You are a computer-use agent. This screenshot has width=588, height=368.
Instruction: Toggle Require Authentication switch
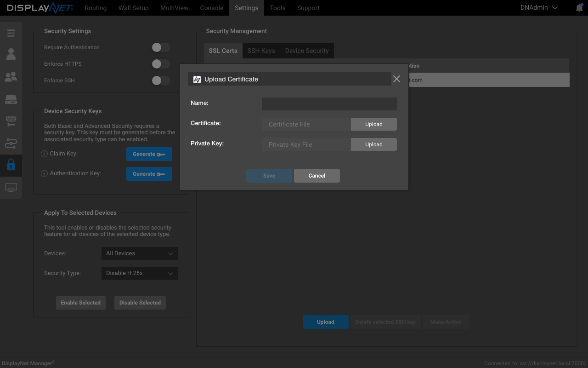(161, 47)
